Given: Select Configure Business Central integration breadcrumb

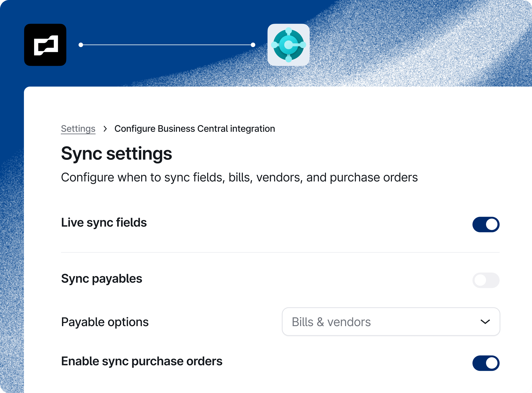Looking at the screenshot, I should click(x=195, y=129).
